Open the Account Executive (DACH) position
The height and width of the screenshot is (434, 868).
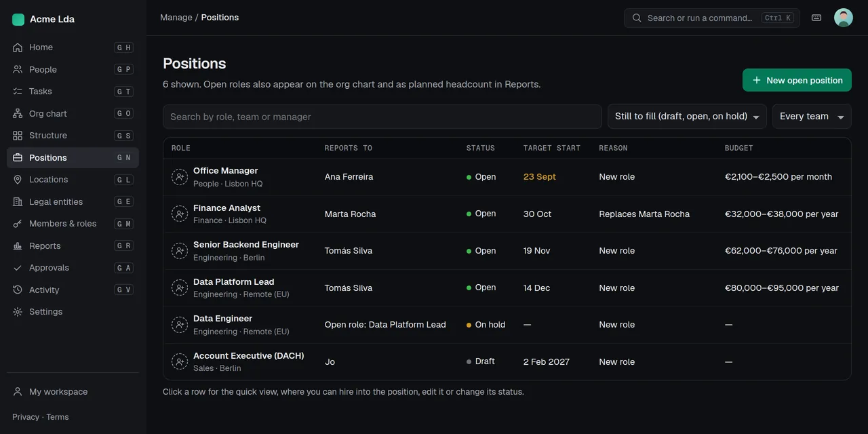point(507,362)
